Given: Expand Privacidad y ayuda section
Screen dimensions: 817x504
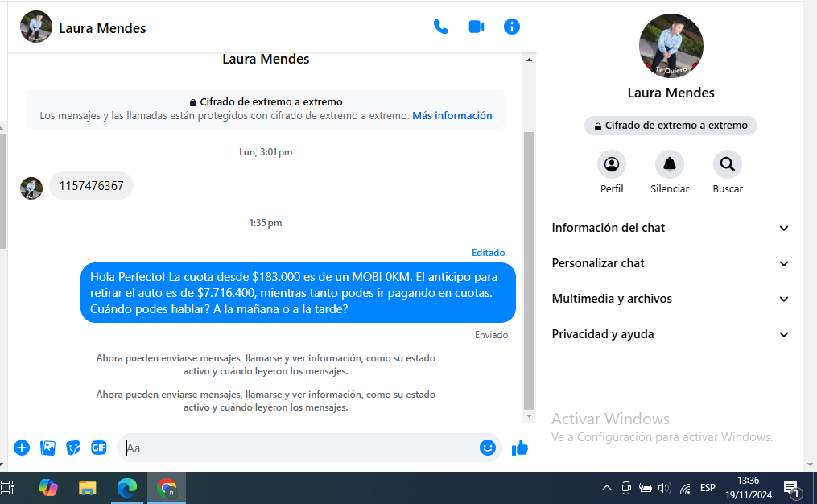Looking at the screenshot, I should pyautogui.click(x=670, y=334).
